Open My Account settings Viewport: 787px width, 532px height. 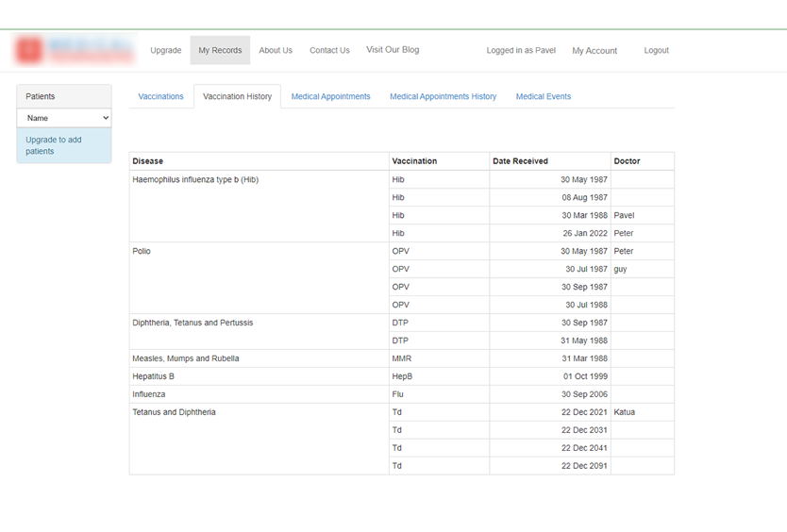tap(594, 51)
